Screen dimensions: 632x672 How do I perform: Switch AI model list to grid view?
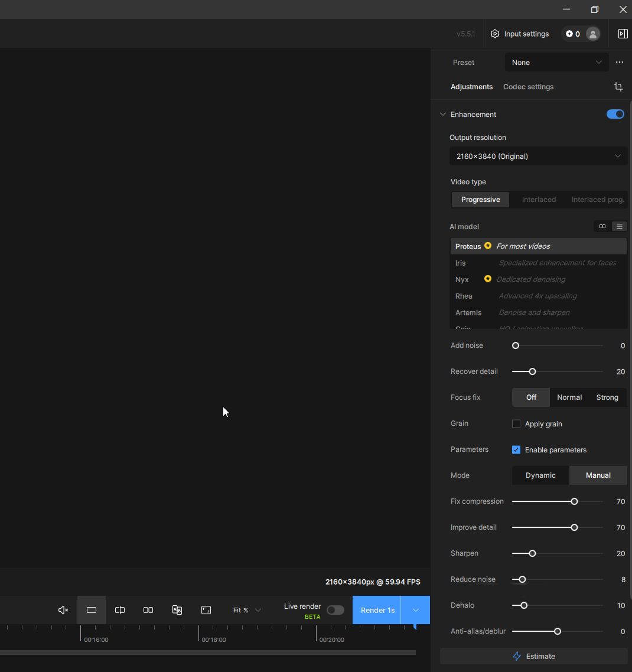coord(602,226)
